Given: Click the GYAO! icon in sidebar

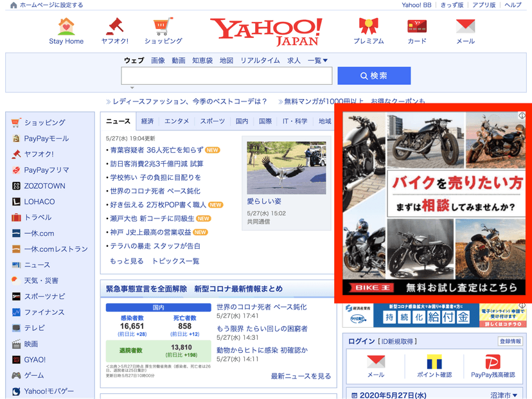Looking at the screenshot, I should [x=16, y=360].
